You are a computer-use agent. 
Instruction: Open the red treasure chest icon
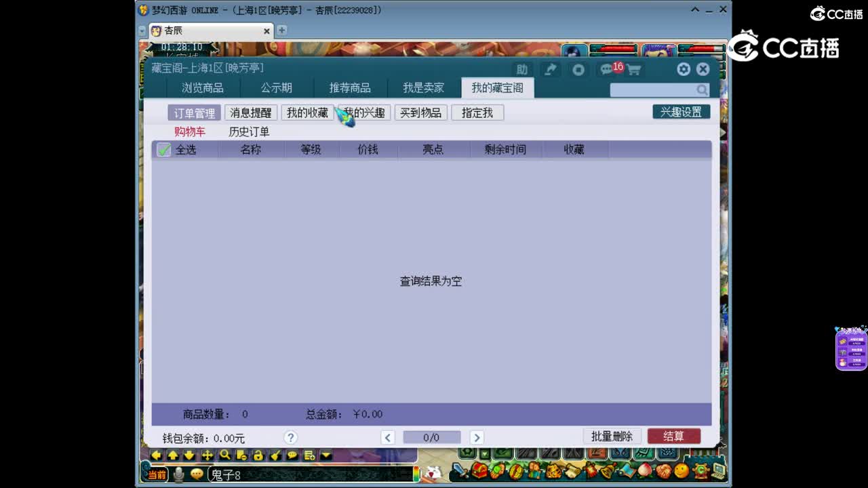coord(480,470)
